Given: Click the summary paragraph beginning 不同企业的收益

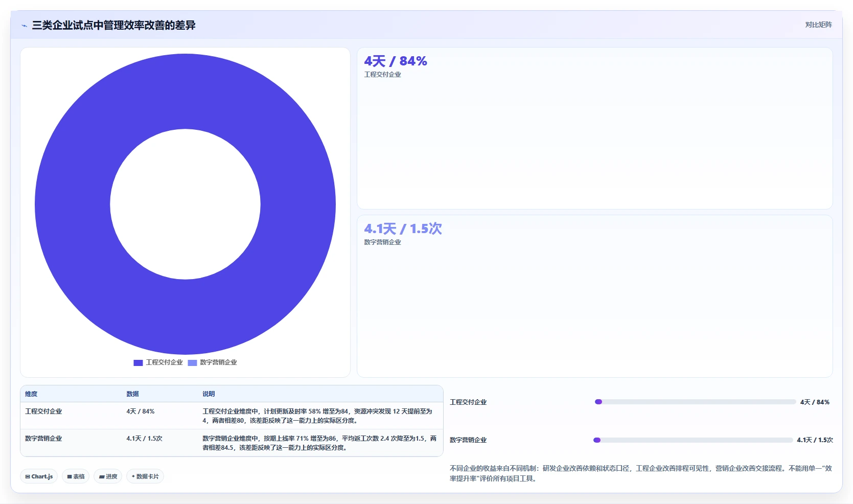Looking at the screenshot, I should coord(641,473).
